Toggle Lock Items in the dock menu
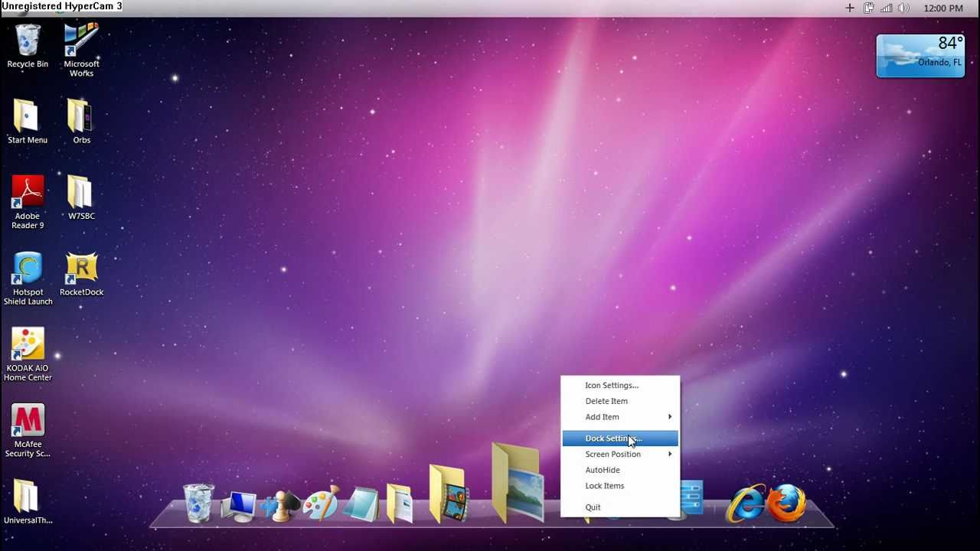 point(604,486)
